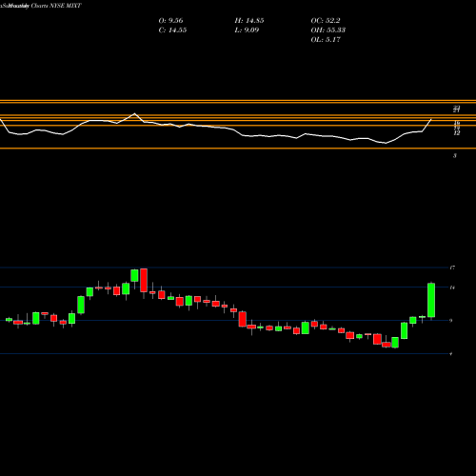476x476 pixels.
Task: Click the 'OL: 5.17' percentage value
Action: click(326, 40)
